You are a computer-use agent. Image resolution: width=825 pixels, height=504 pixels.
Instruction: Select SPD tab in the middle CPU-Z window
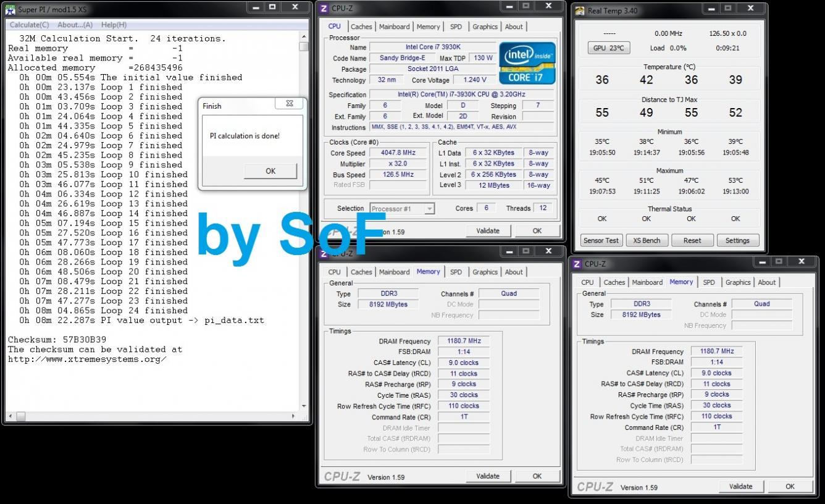click(456, 272)
